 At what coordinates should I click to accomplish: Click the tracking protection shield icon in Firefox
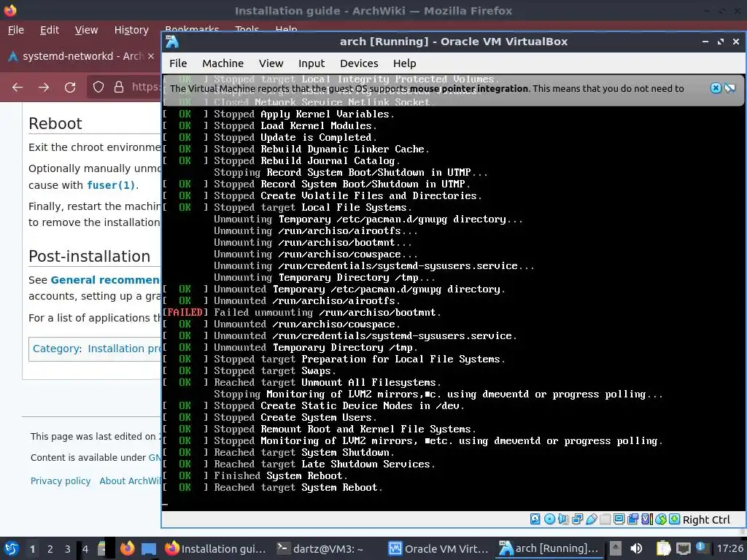point(98,87)
